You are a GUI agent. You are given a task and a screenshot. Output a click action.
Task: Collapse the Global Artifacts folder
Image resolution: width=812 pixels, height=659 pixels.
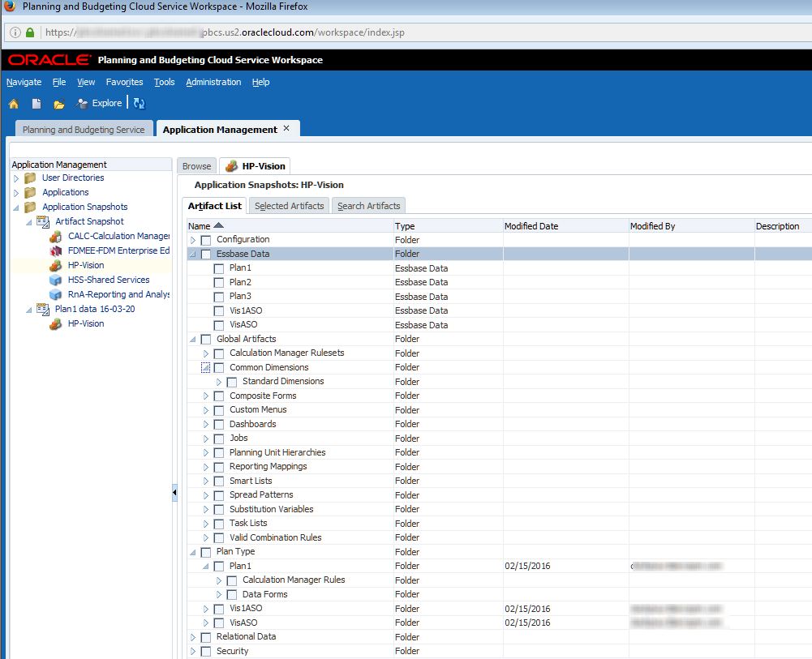click(193, 340)
